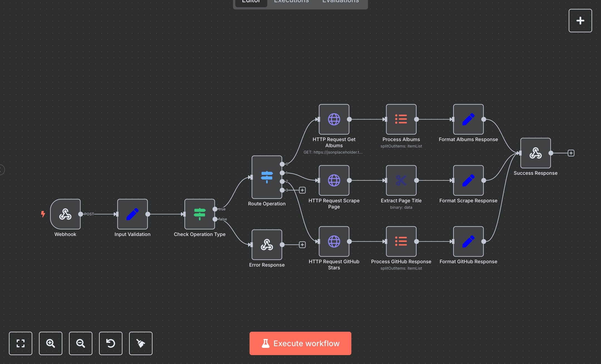Select the Webhook trigger node
Viewport: 601px width, 364px height.
(x=65, y=214)
